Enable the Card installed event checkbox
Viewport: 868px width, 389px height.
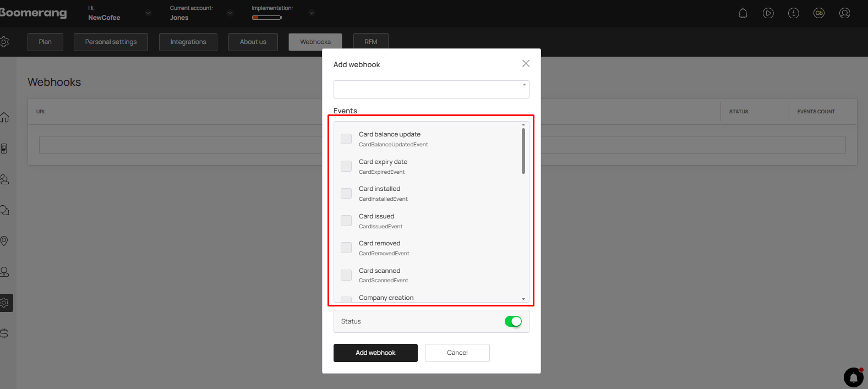click(346, 194)
